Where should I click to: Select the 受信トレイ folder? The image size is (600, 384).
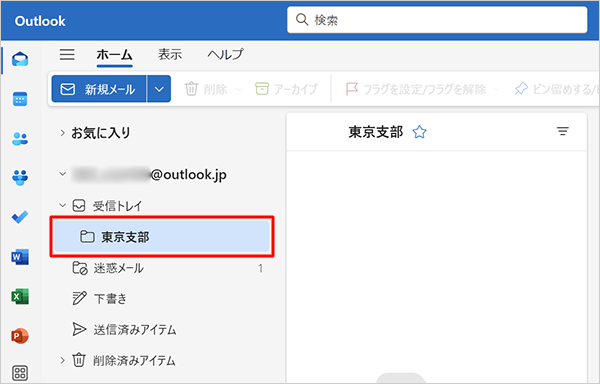tap(107, 206)
